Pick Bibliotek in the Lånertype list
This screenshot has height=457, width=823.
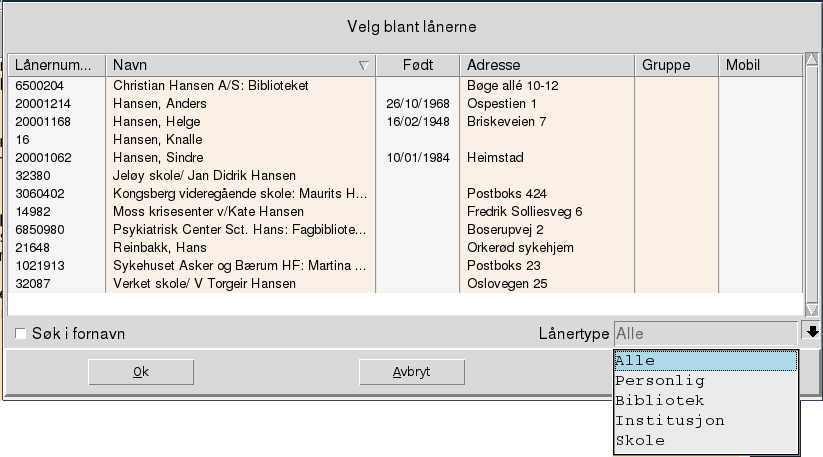[705, 401]
